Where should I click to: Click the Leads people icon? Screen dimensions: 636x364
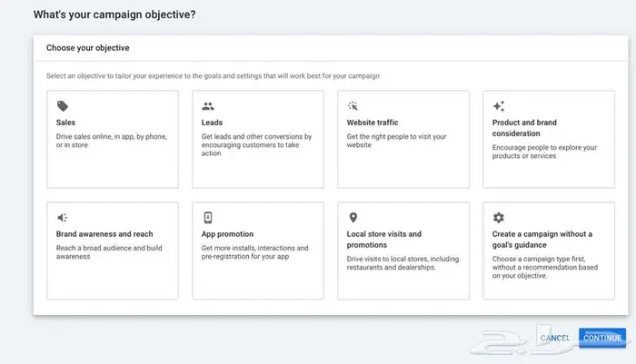[x=208, y=106]
